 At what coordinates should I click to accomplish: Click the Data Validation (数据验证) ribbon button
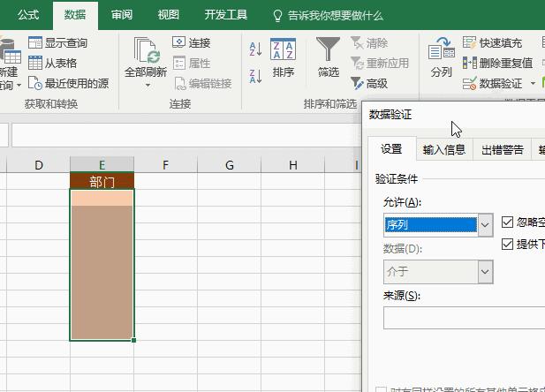pyautogui.click(x=493, y=83)
